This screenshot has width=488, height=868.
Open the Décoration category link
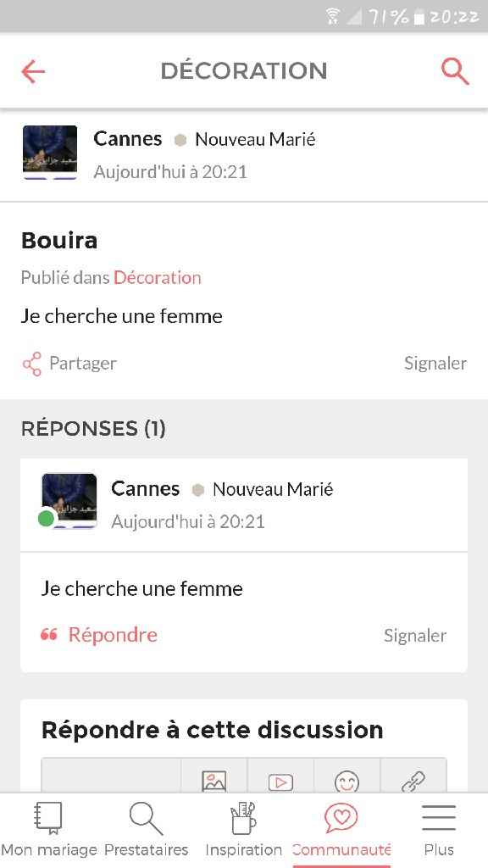pos(158,277)
